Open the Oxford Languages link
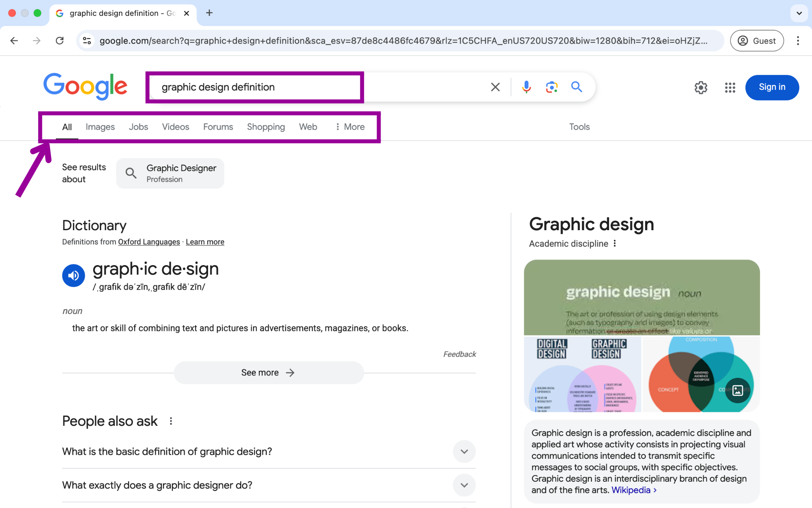 point(149,242)
